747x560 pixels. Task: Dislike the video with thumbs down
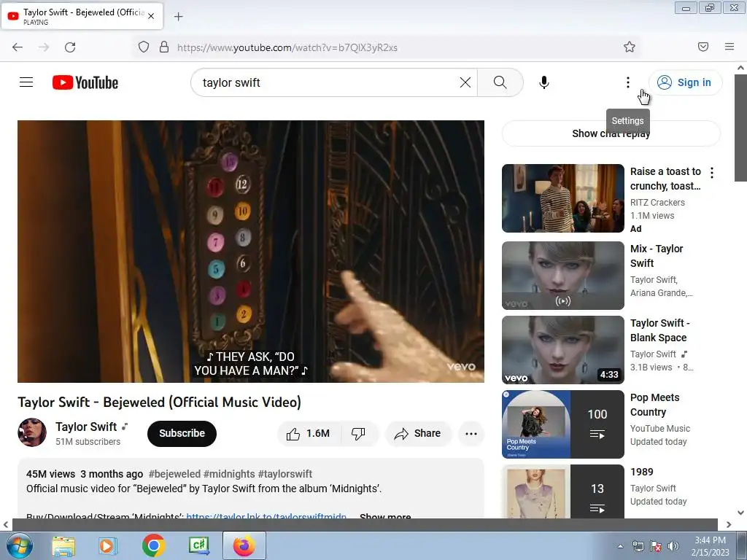pos(358,433)
